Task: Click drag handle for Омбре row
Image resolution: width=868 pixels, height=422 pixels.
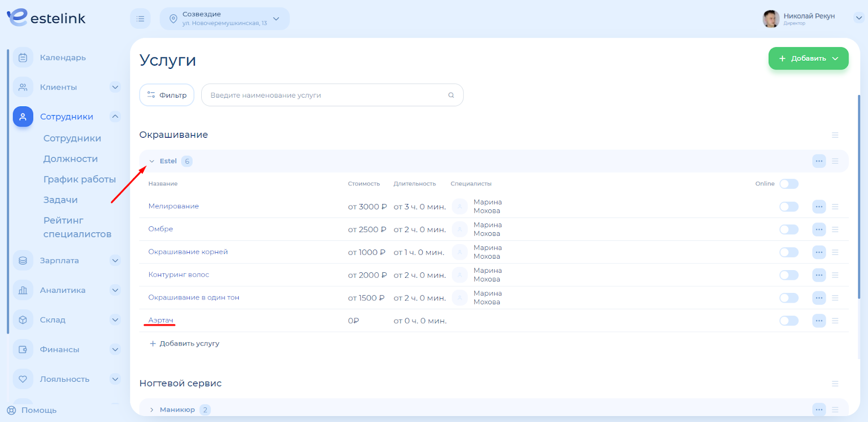Action: [835, 229]
